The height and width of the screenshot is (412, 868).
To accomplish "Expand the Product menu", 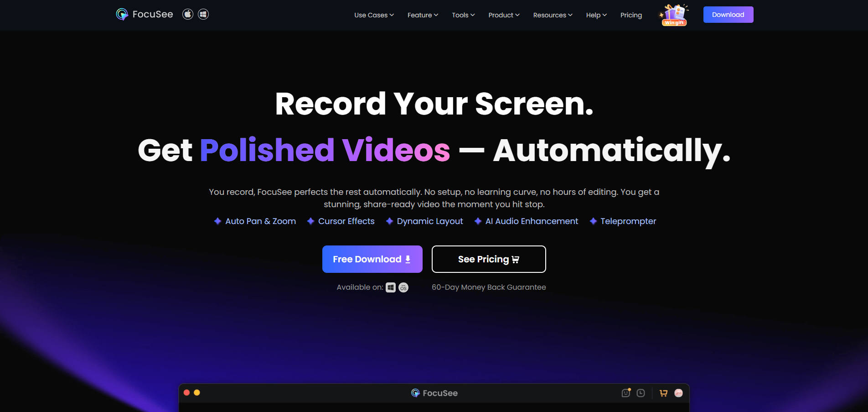I will 504,15.
